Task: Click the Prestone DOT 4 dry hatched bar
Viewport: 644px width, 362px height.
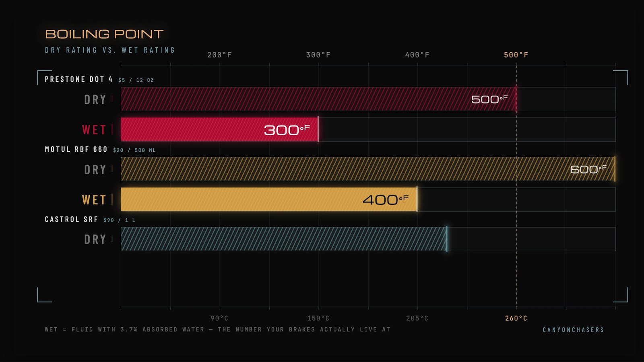Action: (318, 99)
